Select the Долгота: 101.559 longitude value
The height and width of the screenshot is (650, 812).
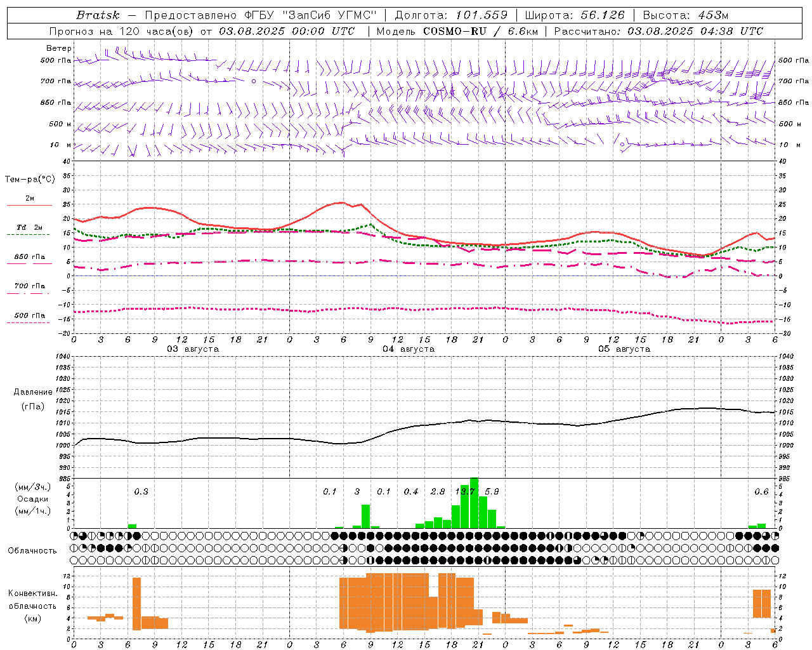451,15
